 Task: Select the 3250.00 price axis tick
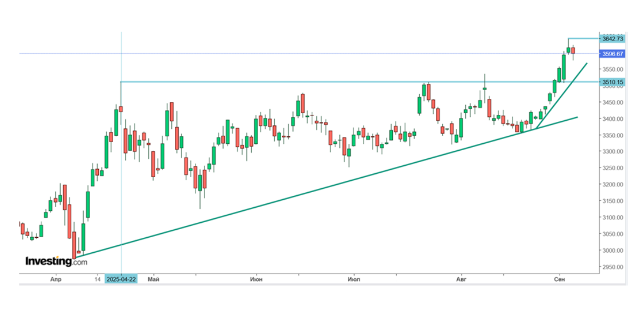tap(612, 168)
